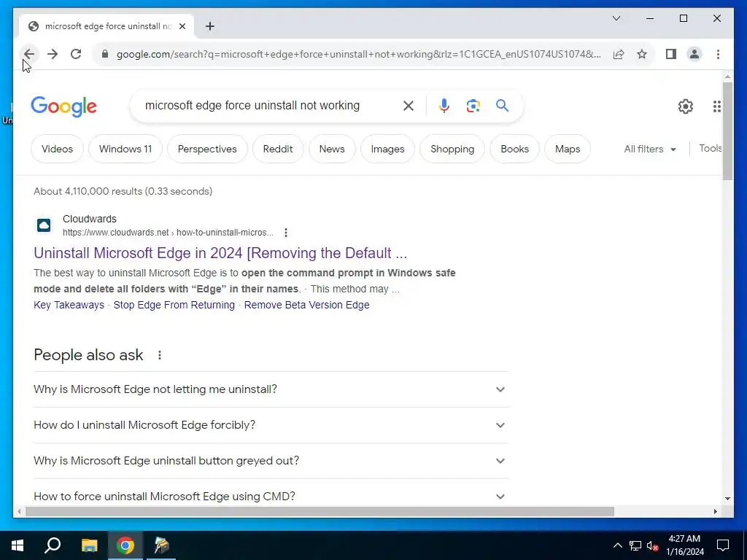Open Windows taskbar search
Image resolution: width=747 pixels, height=560 pixels.
[53, 545]
